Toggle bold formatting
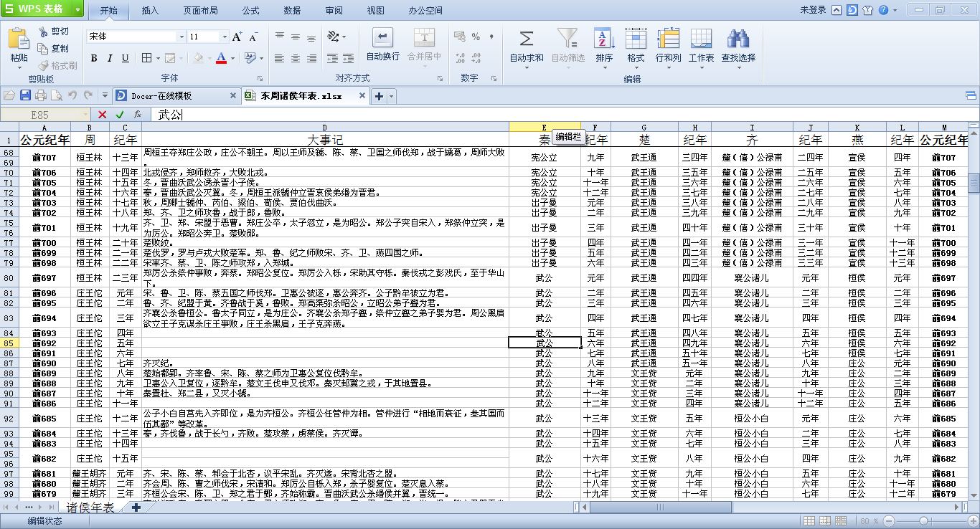The image size is (980, 529). pos(94,58)
